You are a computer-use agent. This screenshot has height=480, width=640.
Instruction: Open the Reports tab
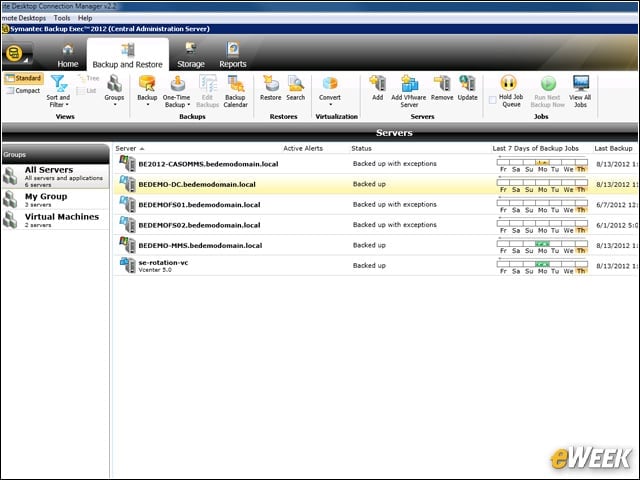click(x=233, y=56)
